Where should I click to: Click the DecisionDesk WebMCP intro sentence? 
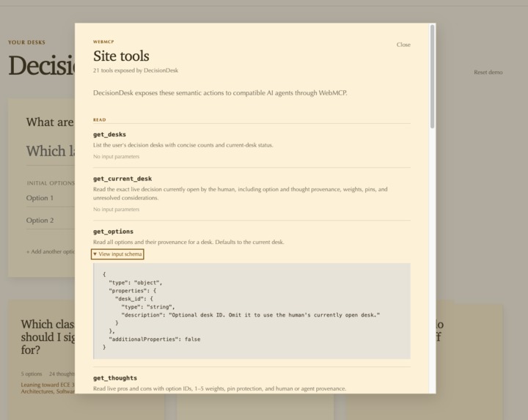pyautogui.click(x=220, y=93)
